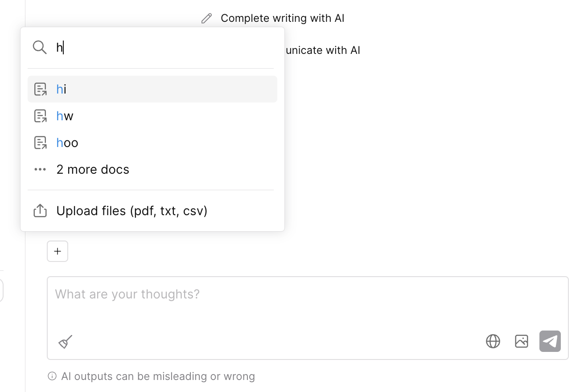
Task: Select the hi doc result
Action: pos(152,89)
